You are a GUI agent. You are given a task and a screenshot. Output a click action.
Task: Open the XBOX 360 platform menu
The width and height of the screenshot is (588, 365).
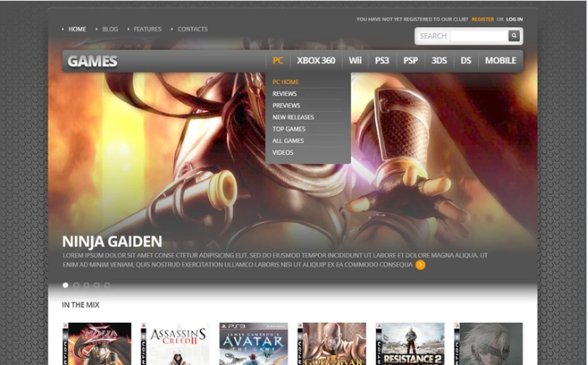coord(316,61)
